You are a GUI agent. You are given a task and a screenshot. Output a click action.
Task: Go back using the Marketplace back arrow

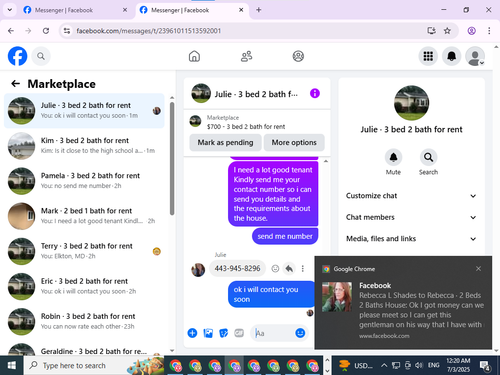15,83
